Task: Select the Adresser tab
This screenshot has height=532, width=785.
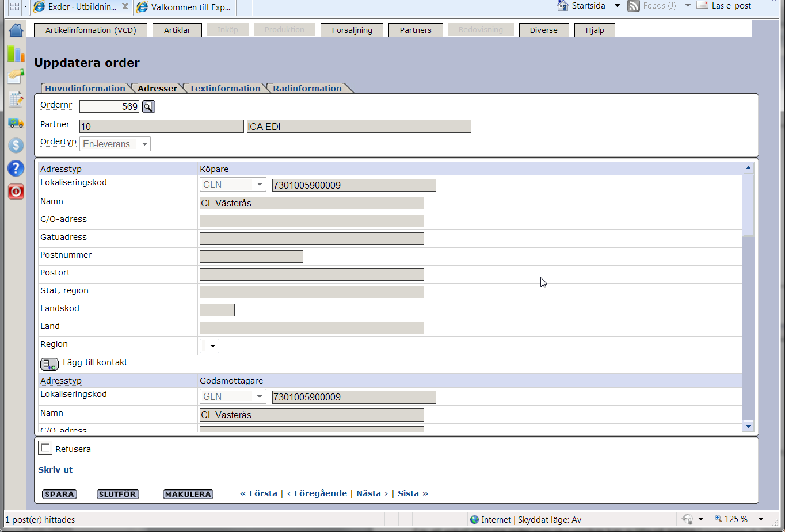Action: click(157, 88)
